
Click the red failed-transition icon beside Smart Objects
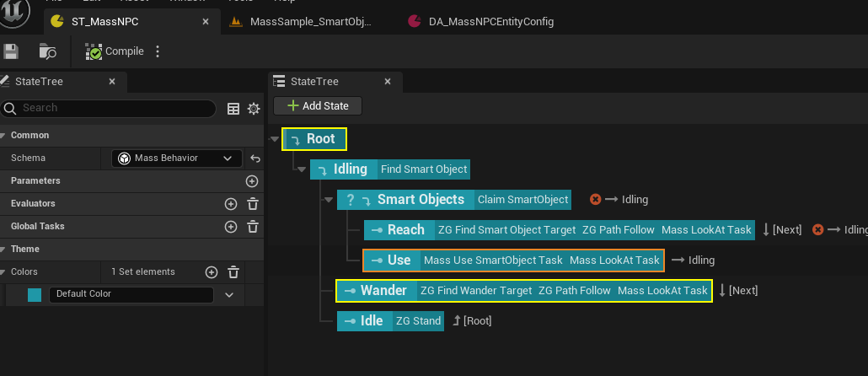point(595,199)
